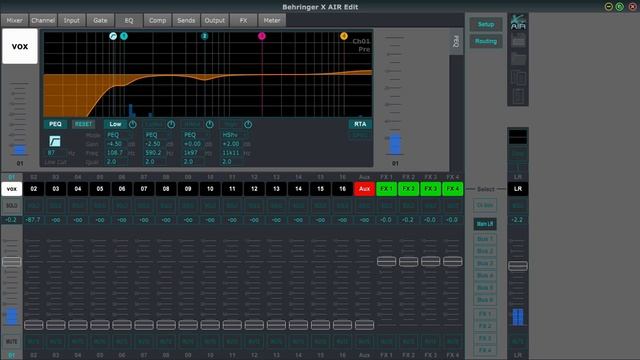Select the white vox channel strip button
This screenshot has width=640, height=360.
coord(11,189)
